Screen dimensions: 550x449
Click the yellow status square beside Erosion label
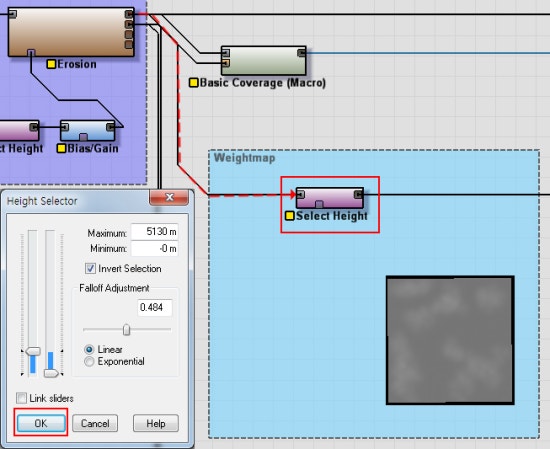pos(52,64)
